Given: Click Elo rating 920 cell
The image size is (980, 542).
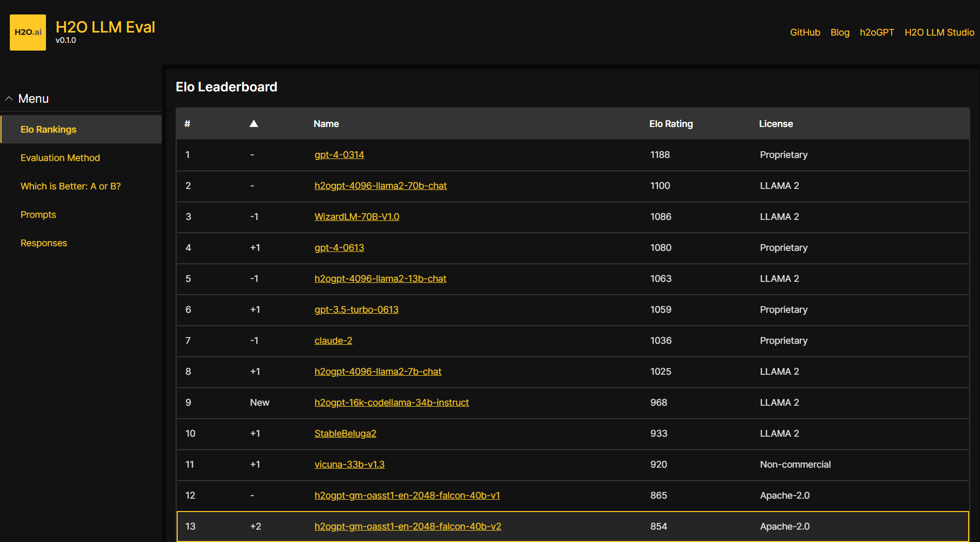Looking at the screenshot, I should (659, 465).
